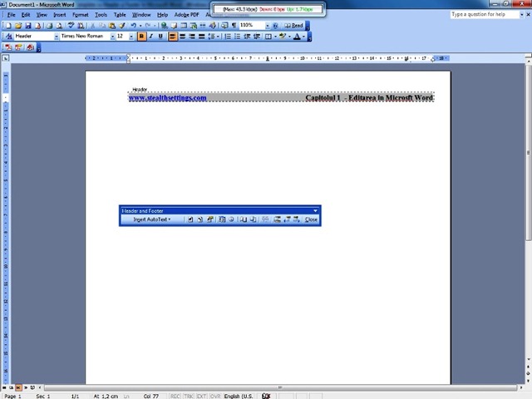Toggle Show/Hide paragraph marks

point(234,26)
